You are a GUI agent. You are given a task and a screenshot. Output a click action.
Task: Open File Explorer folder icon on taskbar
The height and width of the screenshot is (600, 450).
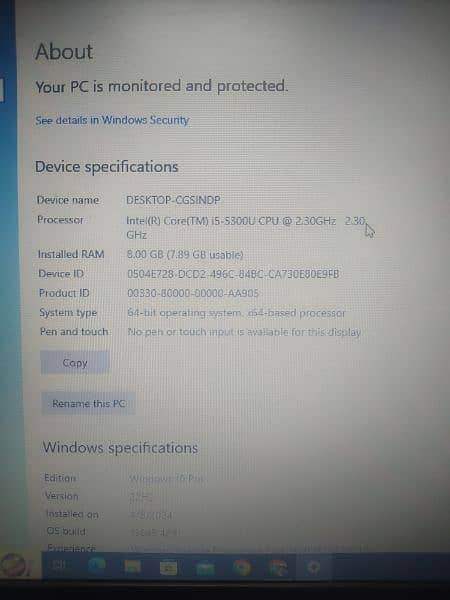pyautogui.click(x=132, y=567)
